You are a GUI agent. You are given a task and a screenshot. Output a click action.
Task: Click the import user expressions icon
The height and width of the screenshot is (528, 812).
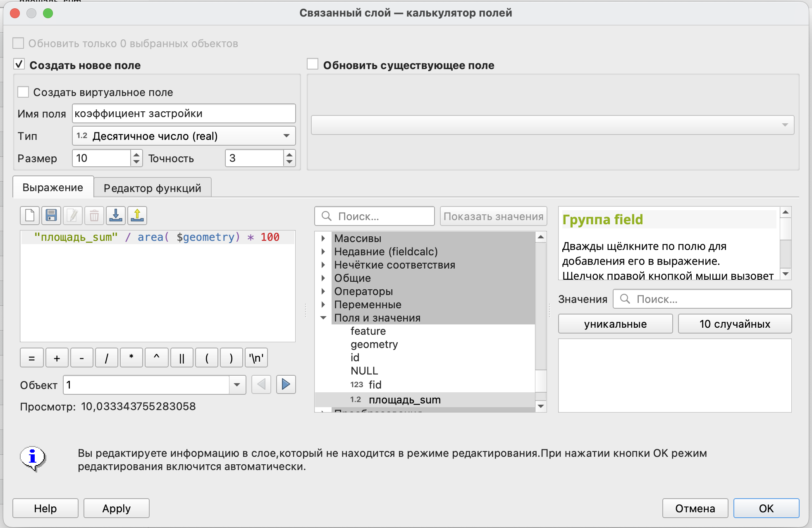[x=116, y=215]
